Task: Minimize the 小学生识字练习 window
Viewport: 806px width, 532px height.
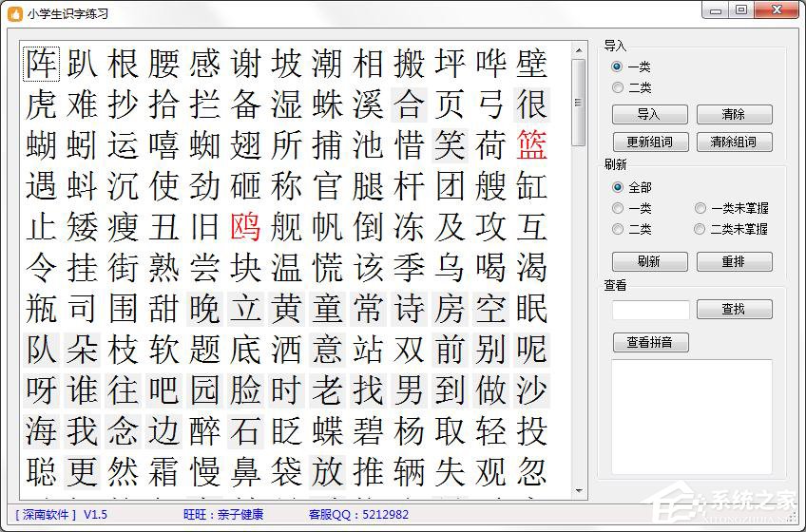Action: pos(718,9)
